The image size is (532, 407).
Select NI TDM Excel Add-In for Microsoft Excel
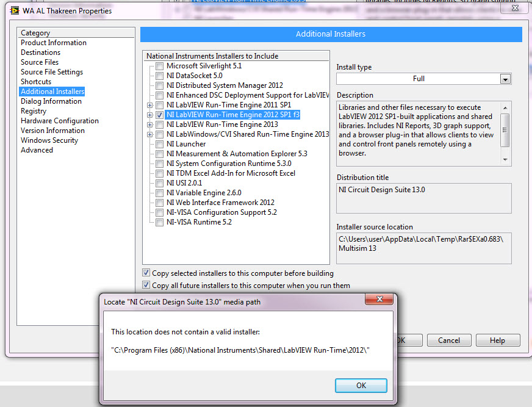tap(231, 173)
